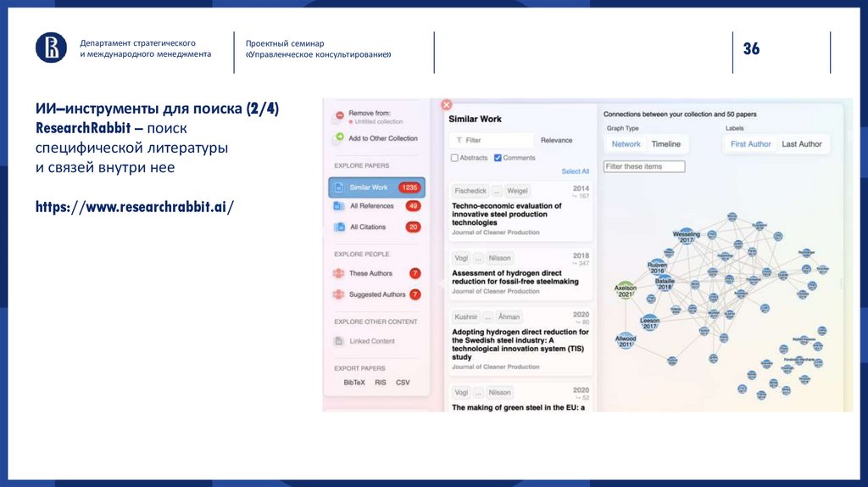Switch graph type to Network

pos(626,144)
